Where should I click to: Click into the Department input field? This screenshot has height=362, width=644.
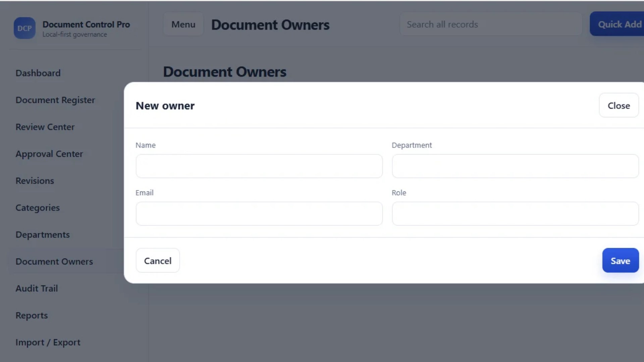coord(515,166)
